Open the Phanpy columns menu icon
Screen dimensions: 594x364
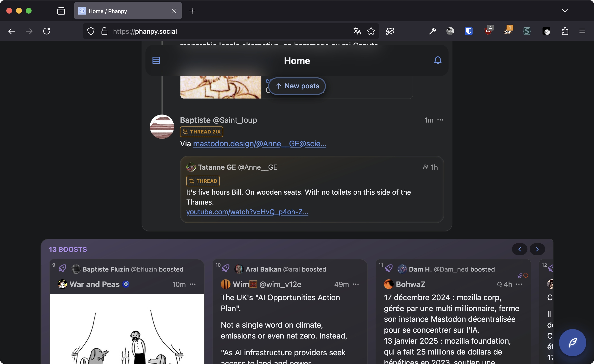tap(156, 61)
